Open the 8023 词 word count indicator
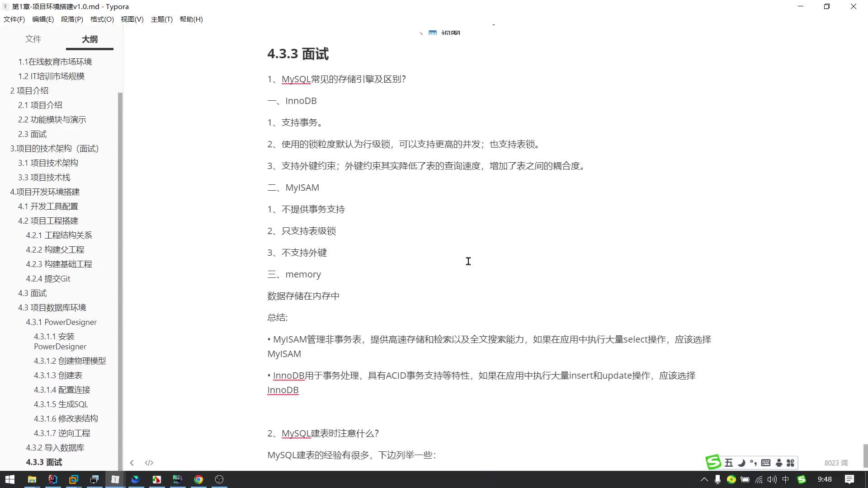868x488 pixels. pyautogui.click(x=836, y=463)
